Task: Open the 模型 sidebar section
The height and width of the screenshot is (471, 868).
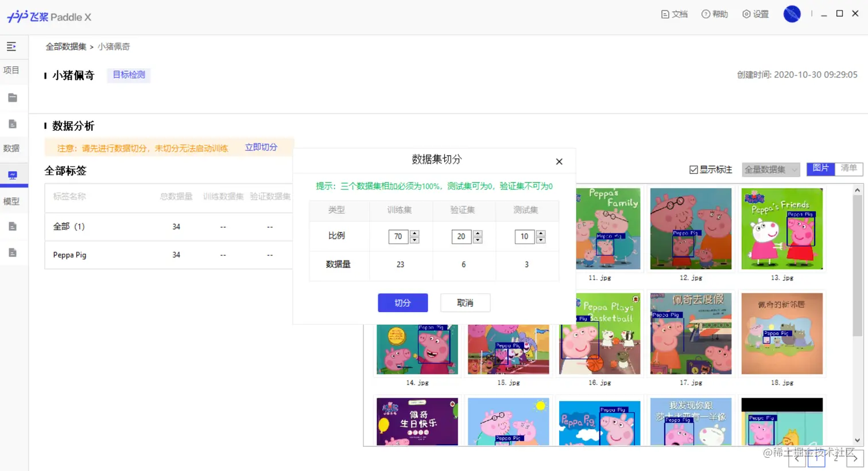Action: point(11,201)
